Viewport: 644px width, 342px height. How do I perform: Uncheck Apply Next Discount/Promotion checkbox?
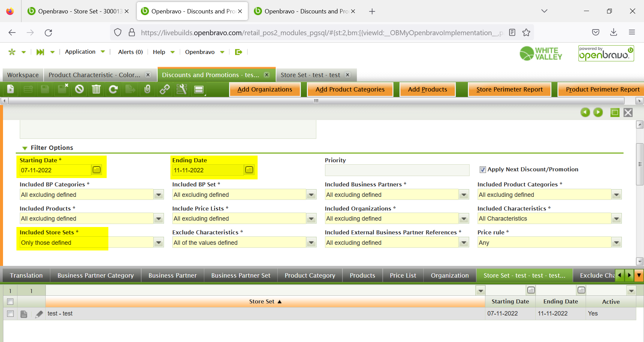(x=482, y=170)
